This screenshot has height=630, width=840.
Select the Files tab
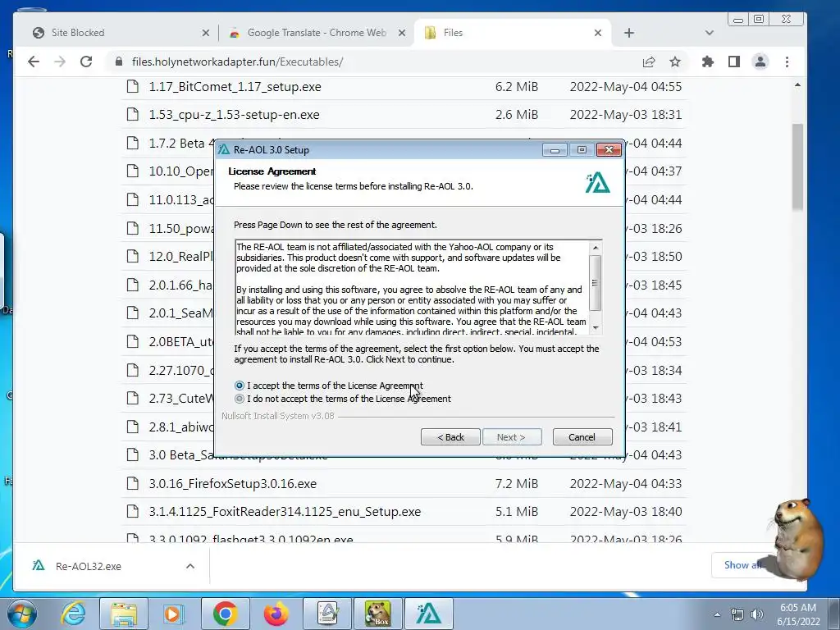click(512, 33)
